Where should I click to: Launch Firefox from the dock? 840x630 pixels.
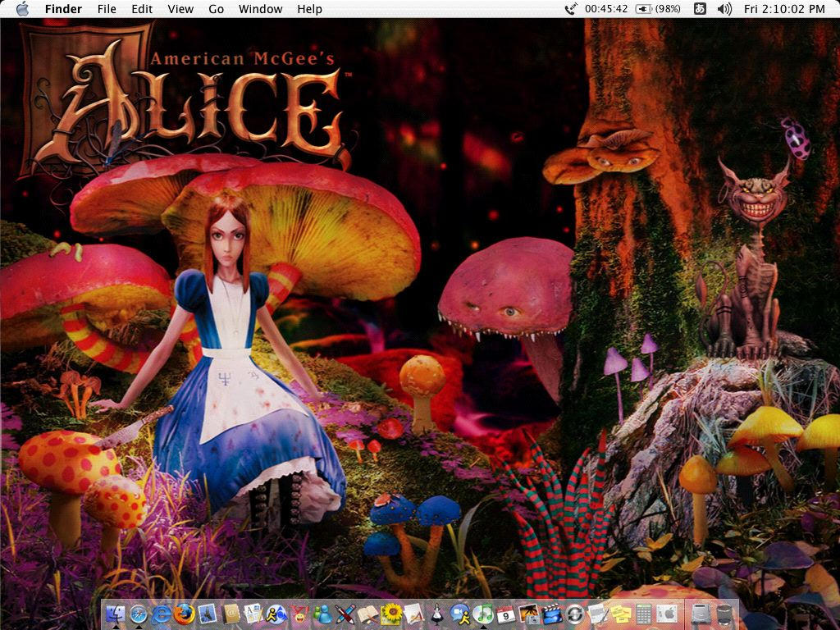[185, 614]
